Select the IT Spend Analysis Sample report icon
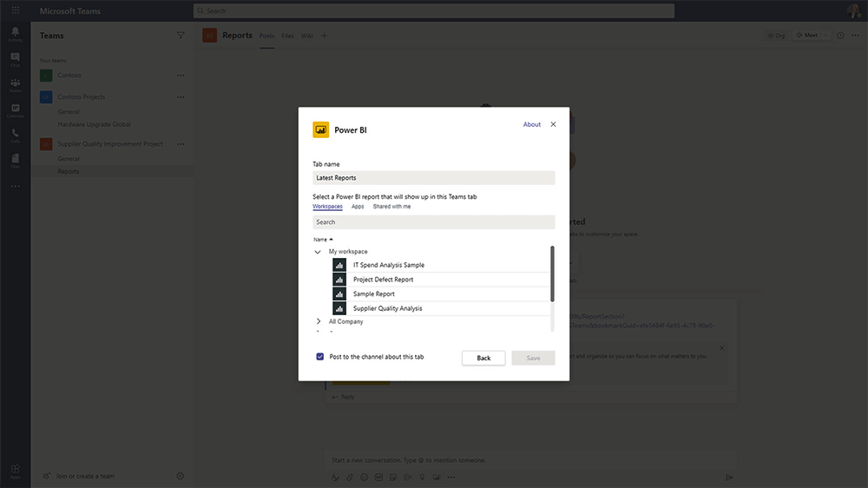This screenshot has width=868, height=488. coord(339,265)
